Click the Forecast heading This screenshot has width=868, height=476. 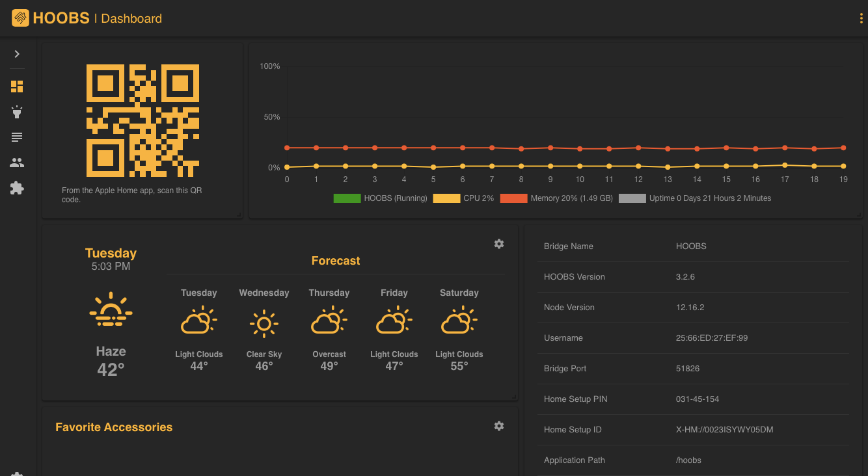click(x=336, y=261)
